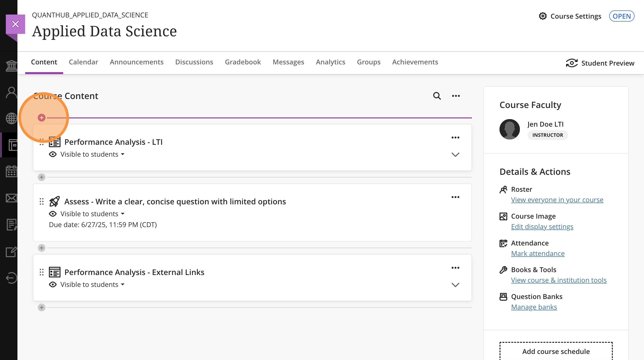Click the highlighted add content plus button
The image size is (644, 360).
click(x=41, y=117)
